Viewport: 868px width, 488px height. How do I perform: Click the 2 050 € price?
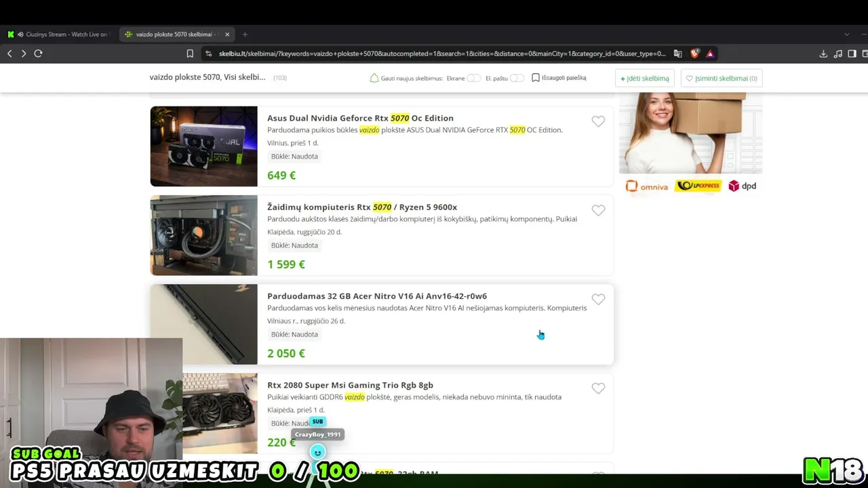[286, 353]
